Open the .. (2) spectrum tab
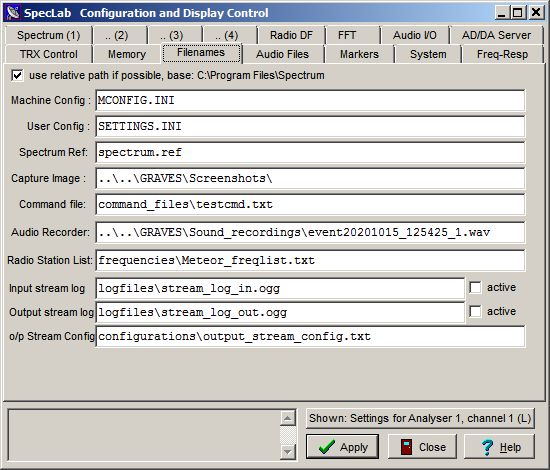Screen dimensions: 550x470 (x=120, y=35)
